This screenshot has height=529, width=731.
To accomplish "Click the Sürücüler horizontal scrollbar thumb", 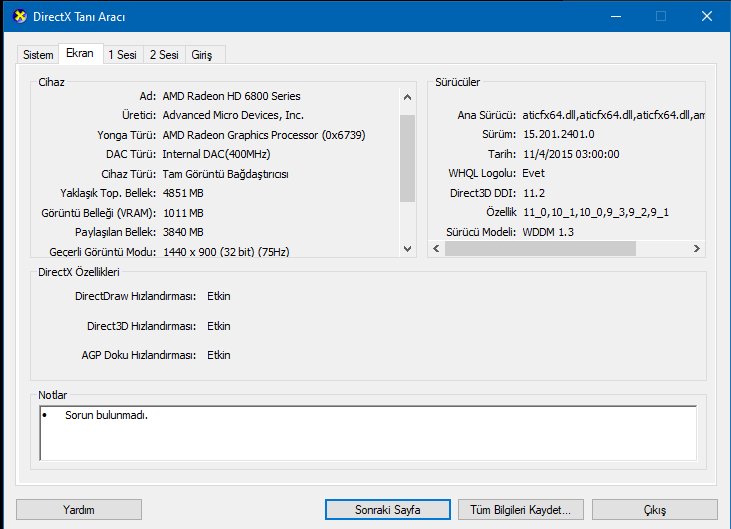I will click(540, 248).
